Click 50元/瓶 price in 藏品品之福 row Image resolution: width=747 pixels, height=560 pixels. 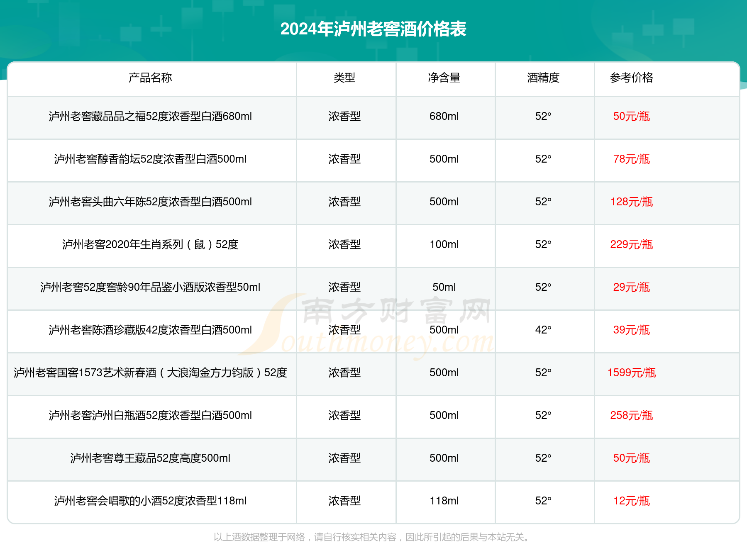632,117
